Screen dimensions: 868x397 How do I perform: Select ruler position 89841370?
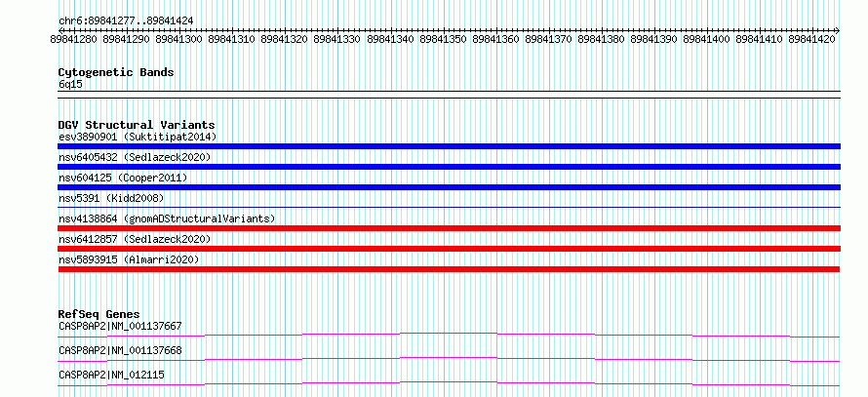pos(548,39)
